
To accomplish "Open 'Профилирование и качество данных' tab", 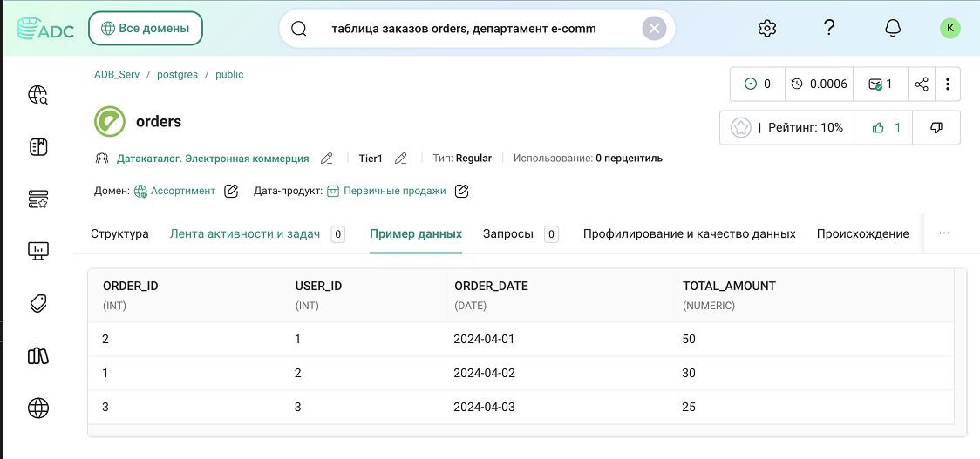I will 690,234.
